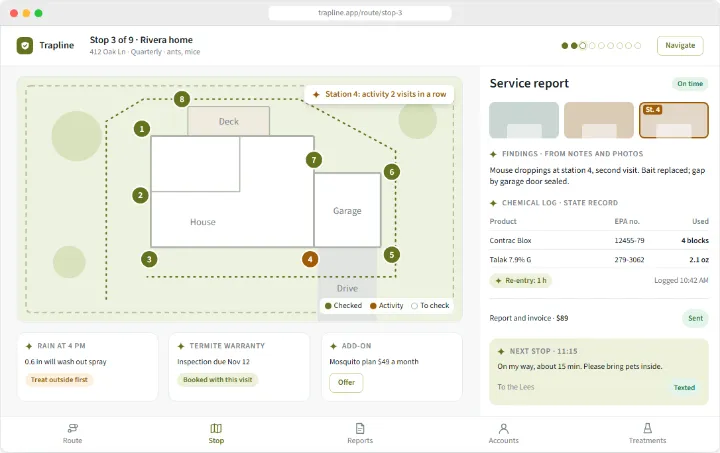Select station marker 8 near the Deck
Image resolution: width=720 pixels, height=453 pixels.
[182, 99]
